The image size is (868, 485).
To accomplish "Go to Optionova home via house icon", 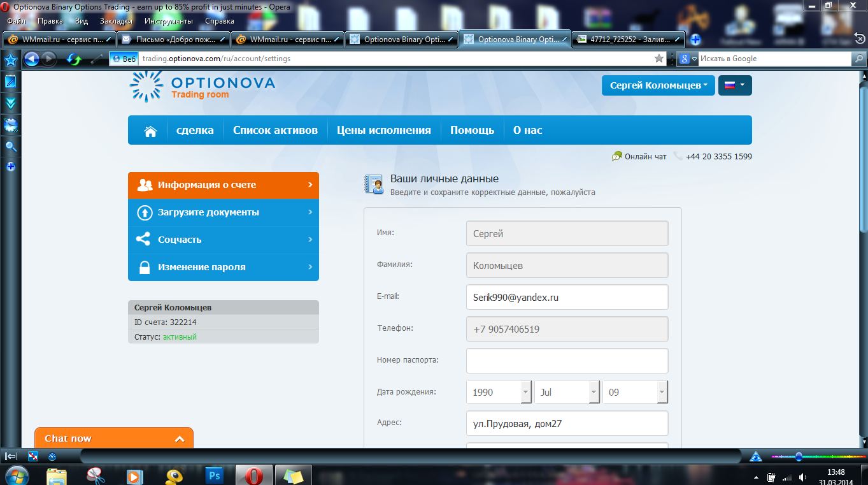I will pyautogui.click(x=151, y=131).
